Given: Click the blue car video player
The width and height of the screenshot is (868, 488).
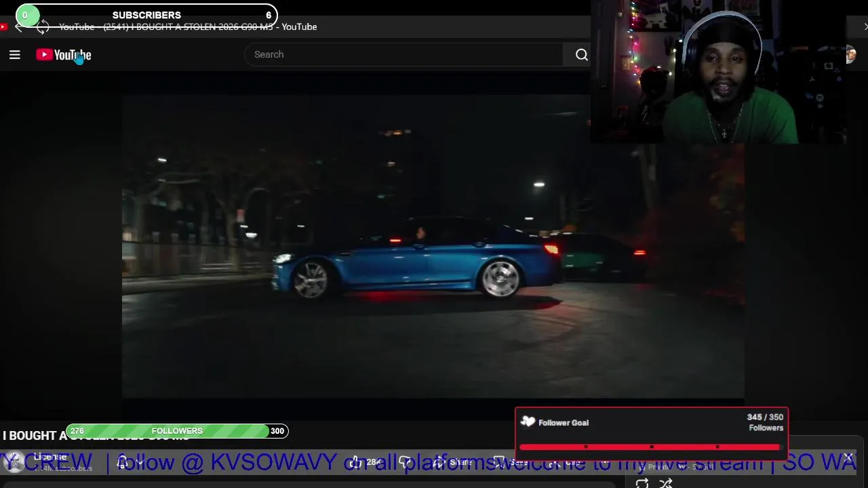Looking at the screenshot, I should [433, 246].
